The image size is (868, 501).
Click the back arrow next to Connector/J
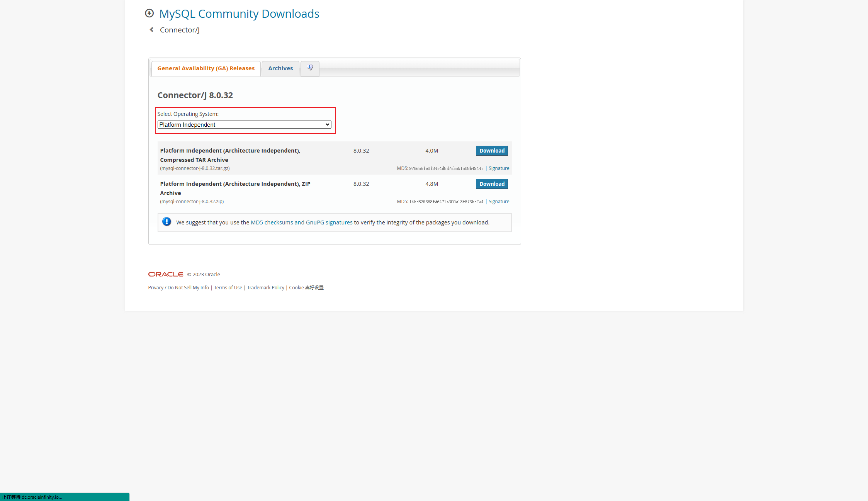pyautogui.click(x=151, y=30)
